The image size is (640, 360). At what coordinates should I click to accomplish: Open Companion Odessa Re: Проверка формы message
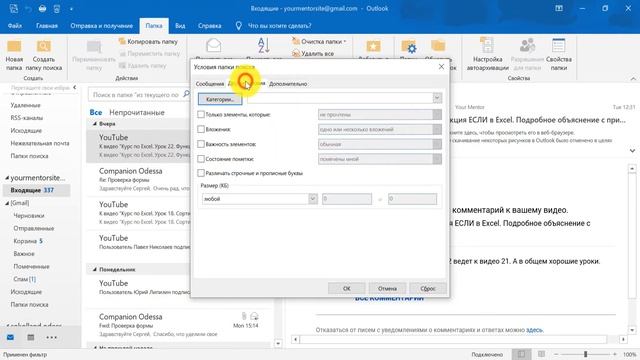(x=144, y=180)
